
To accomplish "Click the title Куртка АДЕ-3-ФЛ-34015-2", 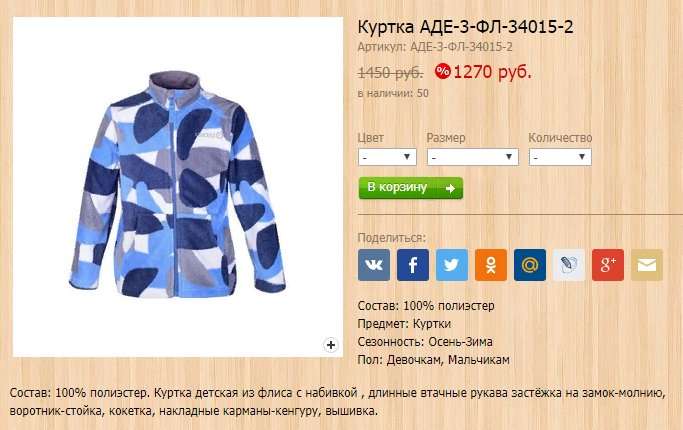I will (465, 27).
